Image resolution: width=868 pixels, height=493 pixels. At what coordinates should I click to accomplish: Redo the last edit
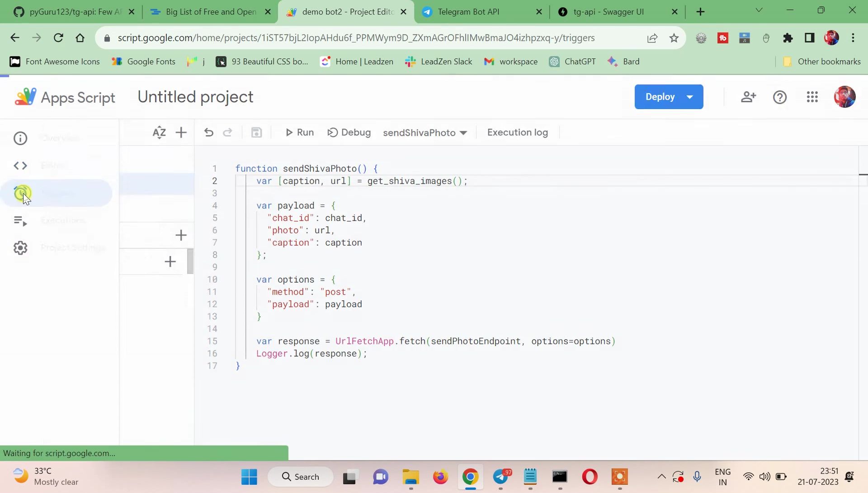[x=227, y=133]
